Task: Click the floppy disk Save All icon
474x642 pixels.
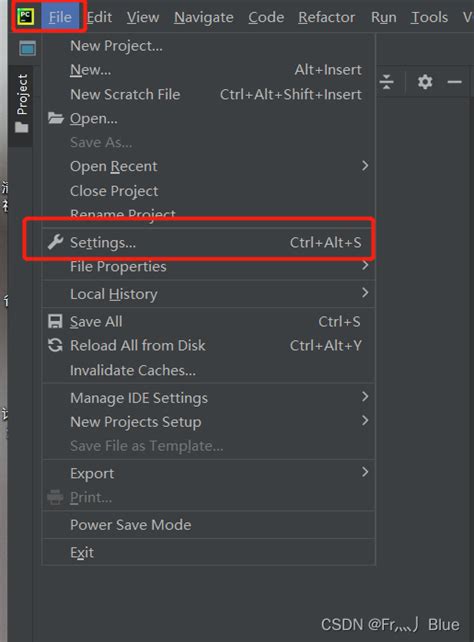Action: (x=55, y=321)
